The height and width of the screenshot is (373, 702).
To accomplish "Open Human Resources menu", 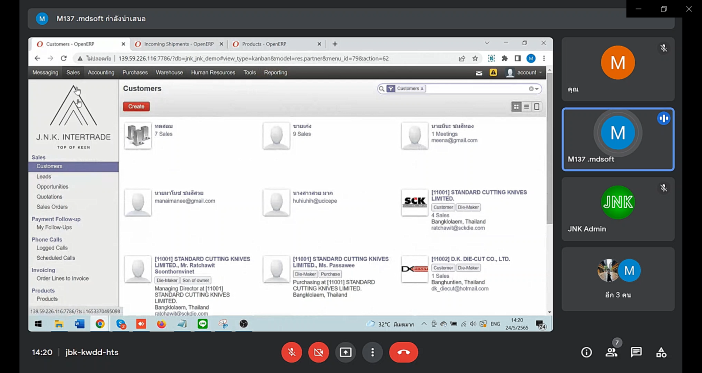I will 213,73.
